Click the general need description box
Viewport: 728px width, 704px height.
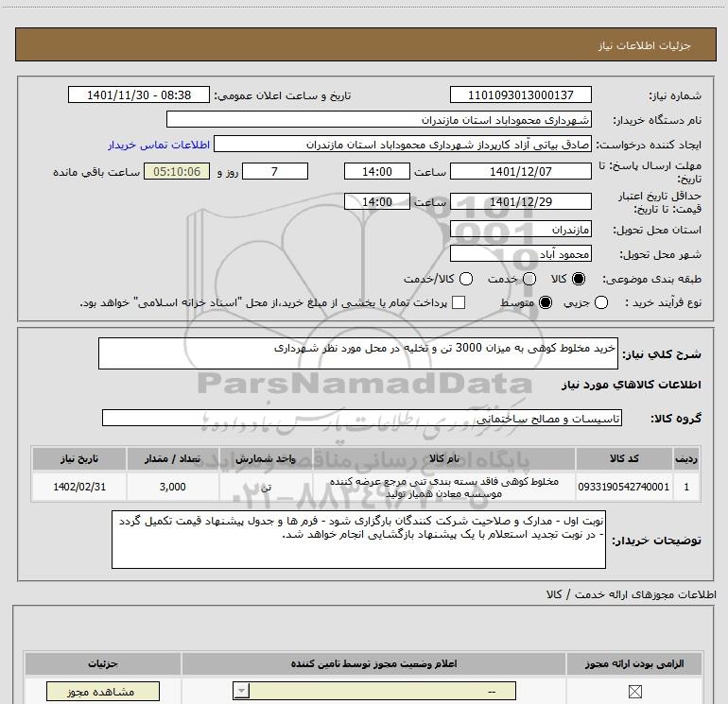[358, 353]
